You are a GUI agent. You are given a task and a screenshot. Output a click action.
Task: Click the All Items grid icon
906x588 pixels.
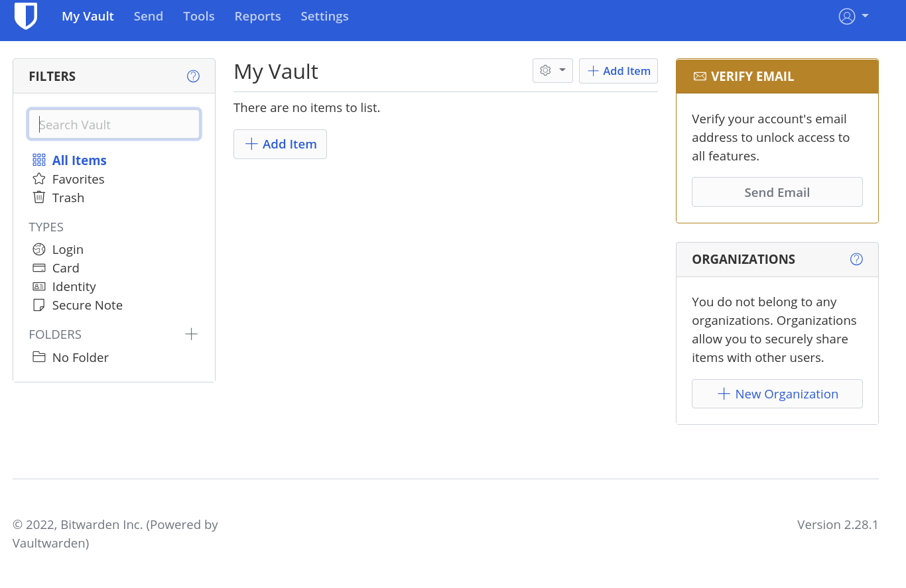39,160
